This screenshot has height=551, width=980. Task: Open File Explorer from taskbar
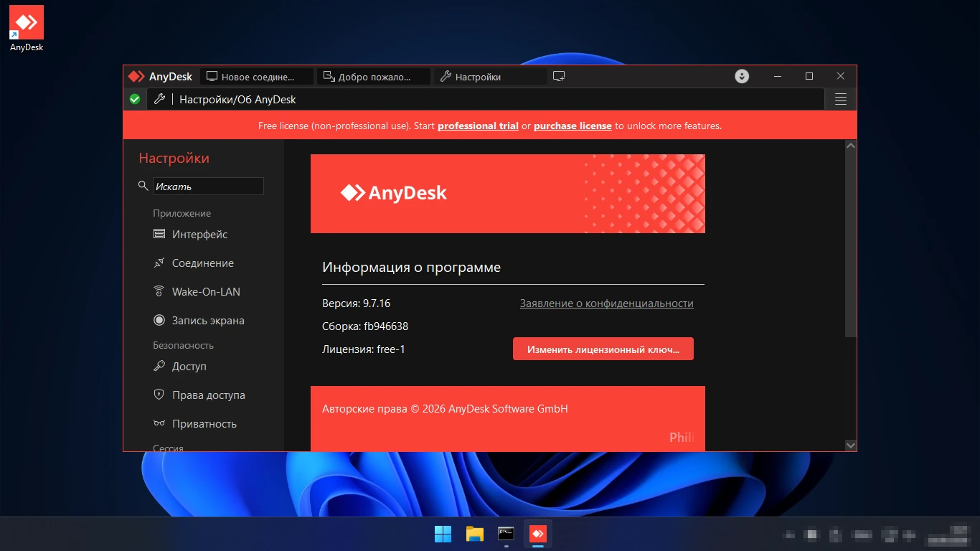tap(475, 534)
